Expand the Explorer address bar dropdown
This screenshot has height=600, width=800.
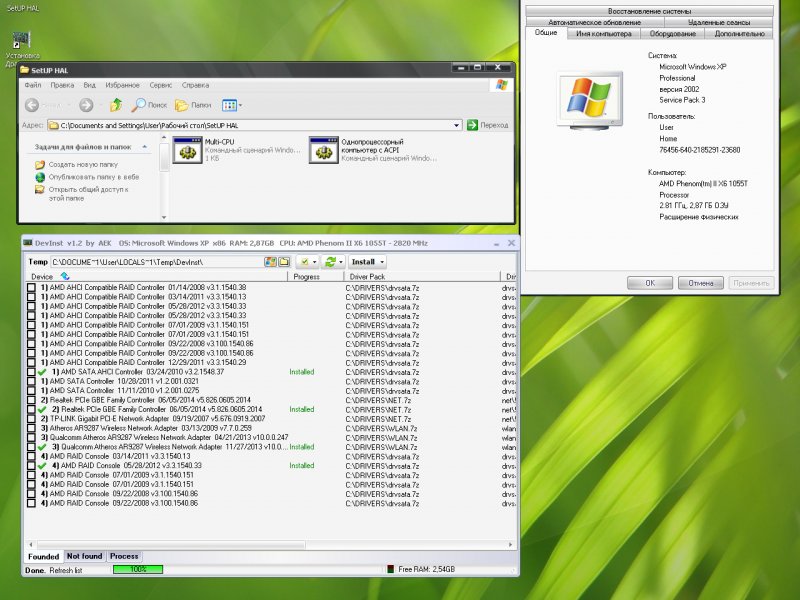point(456,125)
